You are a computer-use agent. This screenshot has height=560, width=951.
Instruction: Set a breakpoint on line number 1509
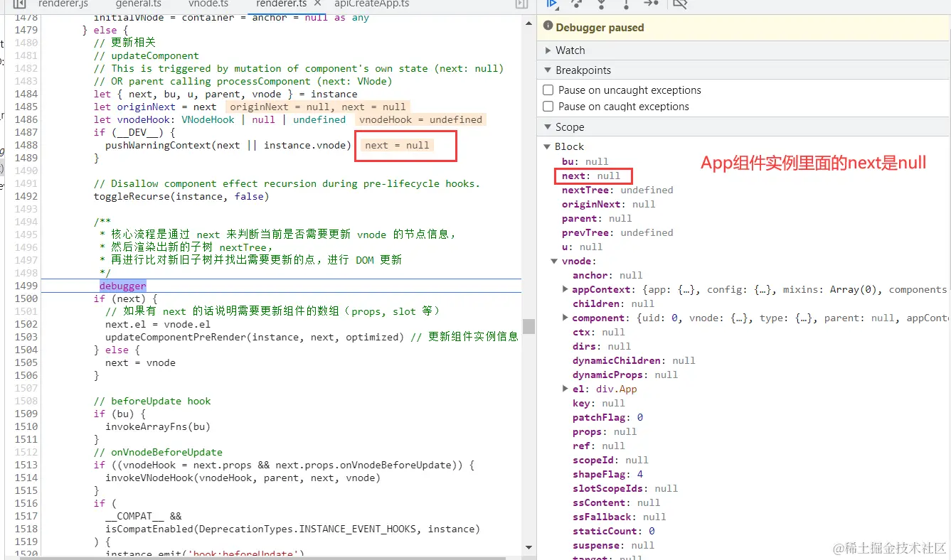[x=26, y=414]
